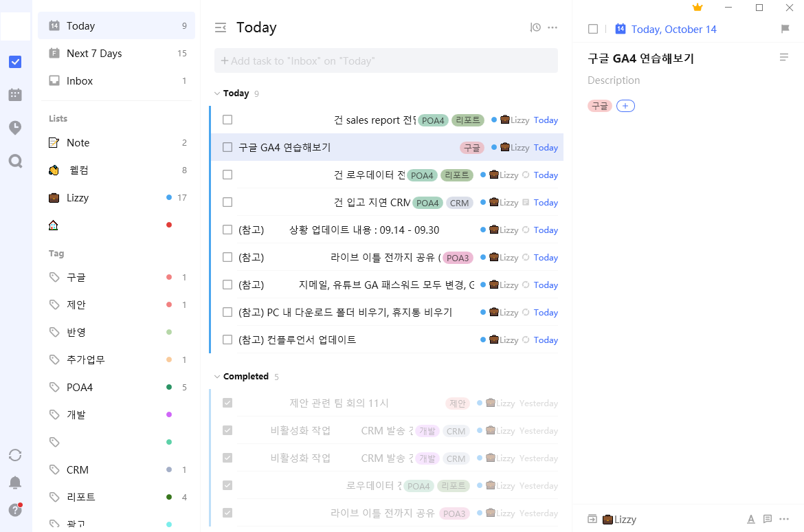804x532 pixels.
Task: Click the 구글 tag swatch in the task detail
Action: tap(599, 106)
